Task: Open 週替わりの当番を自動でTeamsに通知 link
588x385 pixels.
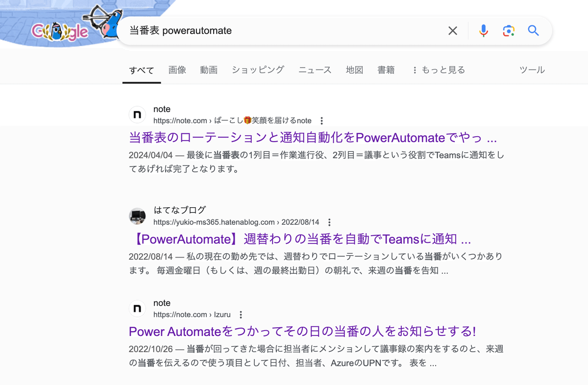Action: pos(302,239)
